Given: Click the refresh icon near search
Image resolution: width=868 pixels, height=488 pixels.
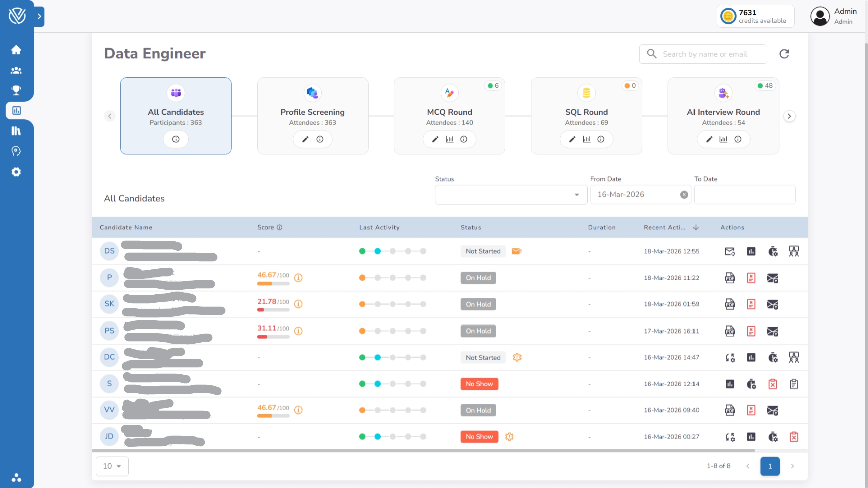Looking at the screenshot, I should coord(784,54).
